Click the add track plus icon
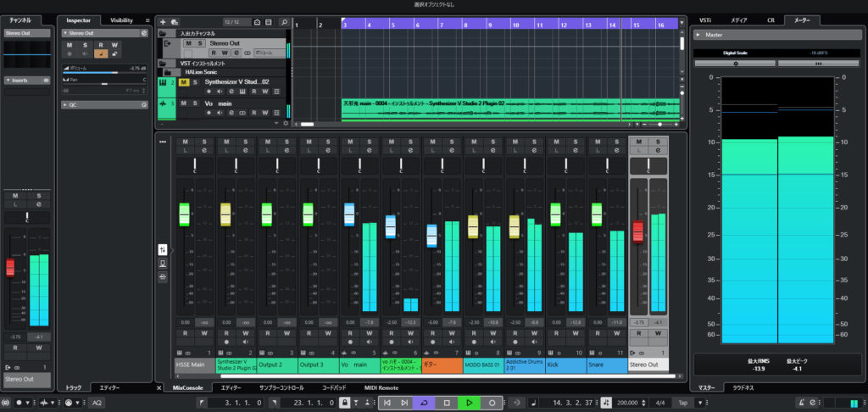 pos(162,20)
